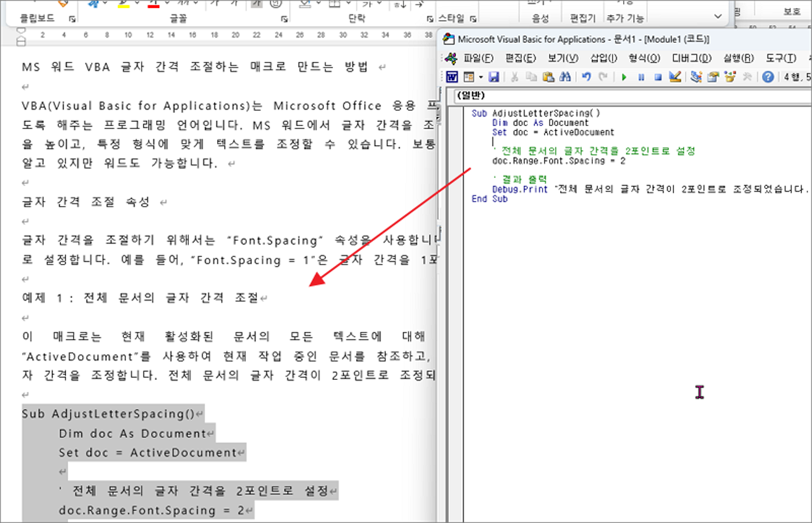This screenshot has height=523, width=812.
Task: Click highlighted 'Sub AdjustLetterSpacing()' in Word document
Action: (108, 414)
